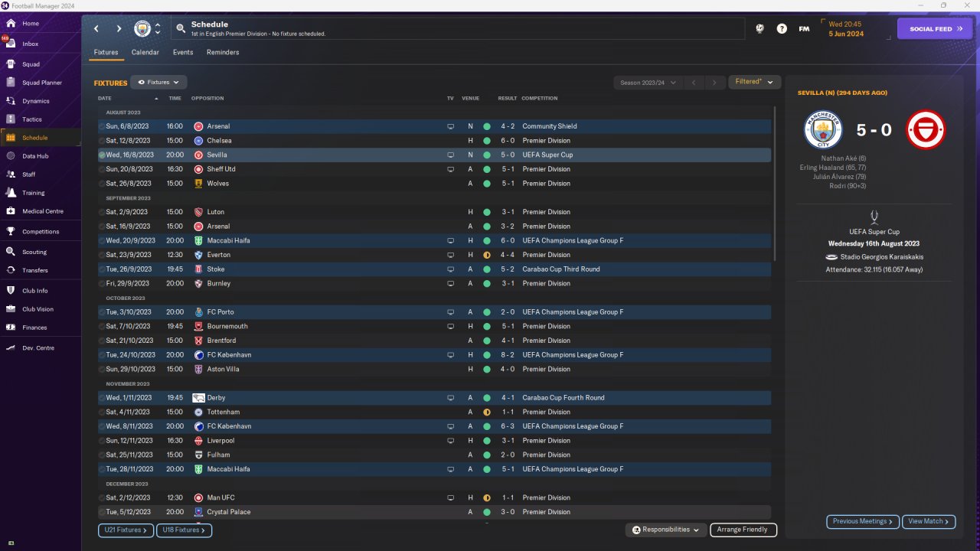Open the Medical Centre sidebar icon

[11, 211]
